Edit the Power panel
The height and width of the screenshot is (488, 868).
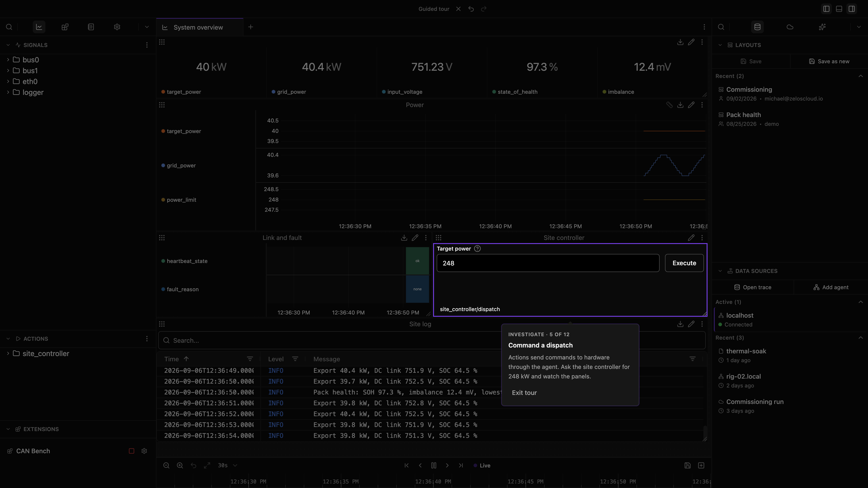click(691, 105)
